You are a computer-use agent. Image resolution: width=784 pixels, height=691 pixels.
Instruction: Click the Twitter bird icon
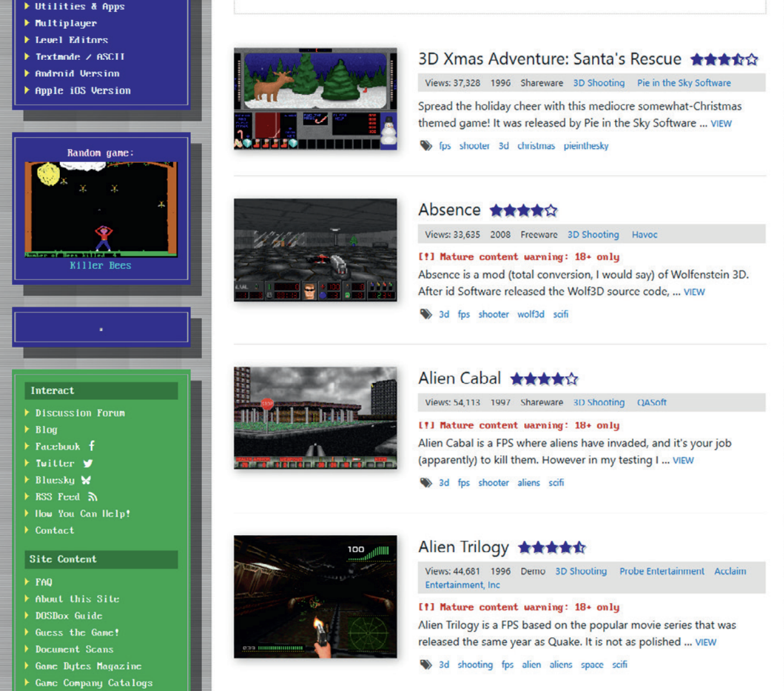pos(88,463)
